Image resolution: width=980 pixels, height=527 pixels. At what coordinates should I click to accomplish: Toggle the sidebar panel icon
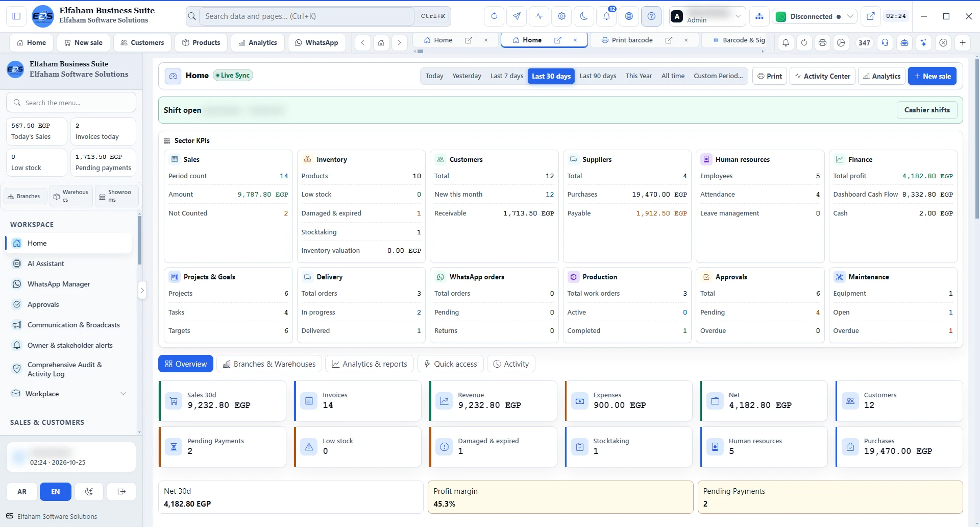pyautogui.click(x=16, y=16)
